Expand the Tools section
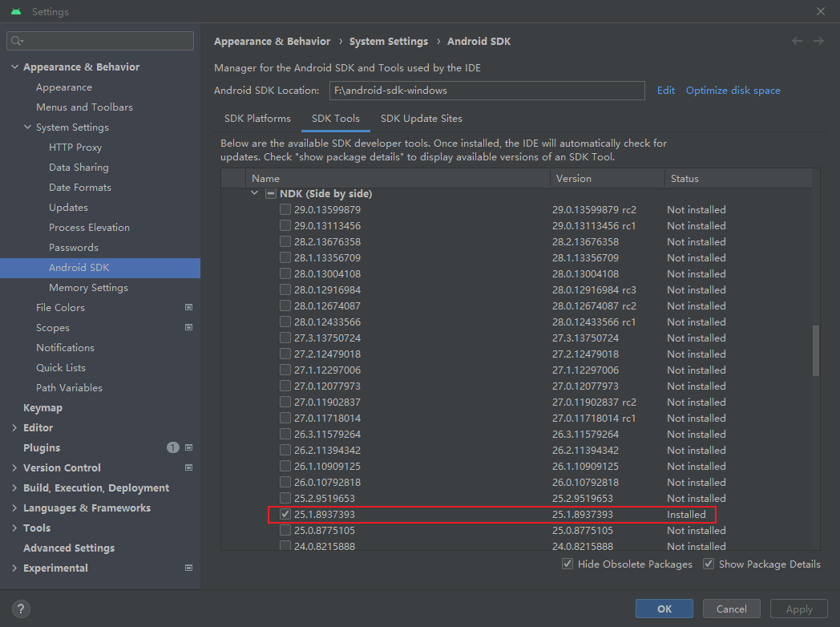 click(x=14, y=528)
